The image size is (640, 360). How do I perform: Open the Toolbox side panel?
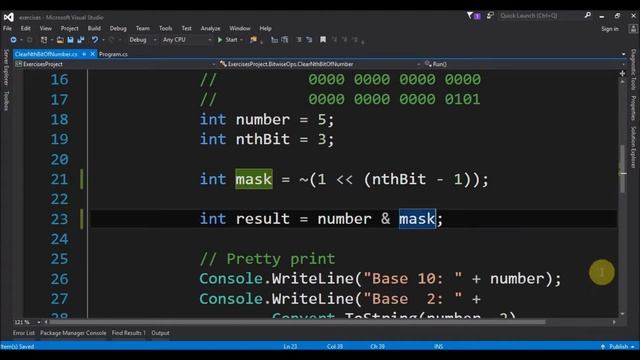6,101
